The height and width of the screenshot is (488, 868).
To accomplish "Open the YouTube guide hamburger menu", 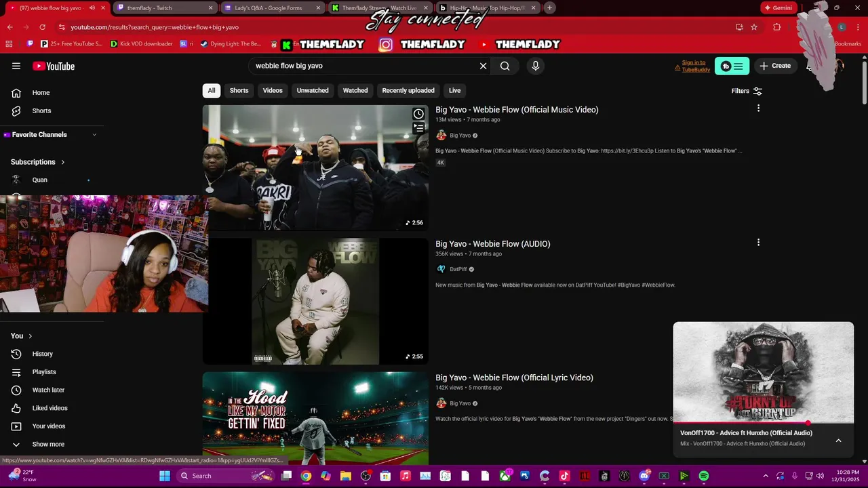I will click(16, 66).
